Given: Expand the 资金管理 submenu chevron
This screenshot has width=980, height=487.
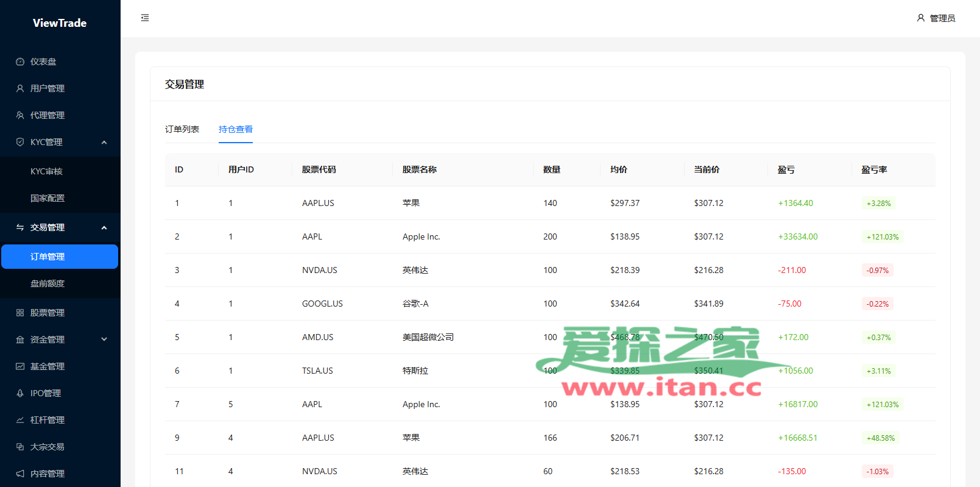Looking at the screenshot, I should click(104, 339).
